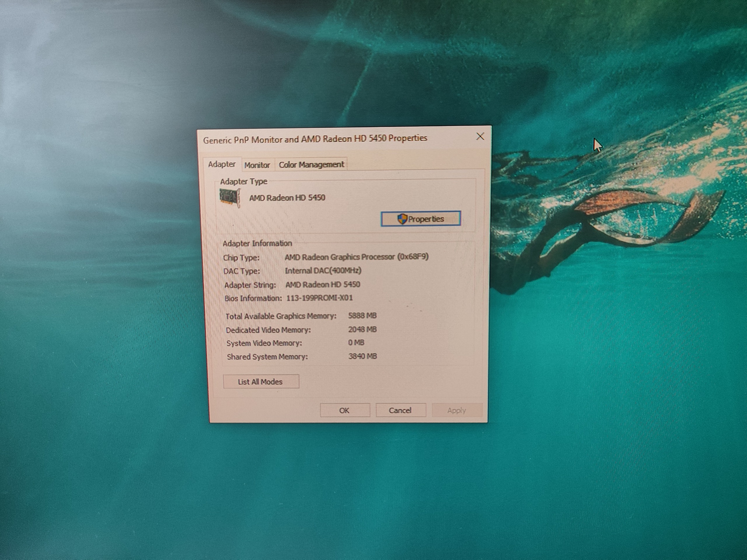Click the grayed-out Apply button

coord(456,410)
